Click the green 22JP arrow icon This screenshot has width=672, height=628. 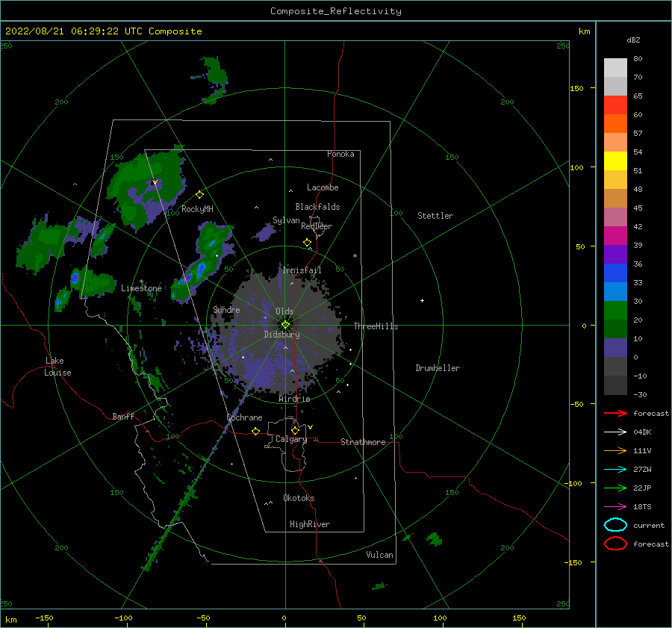[x=615, y=488]
